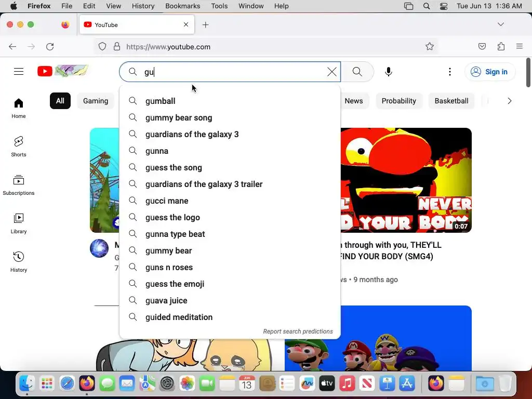This screenshot has width=532, height=399.
Task: Clear the search query with the X
Action: pos(332,72)
